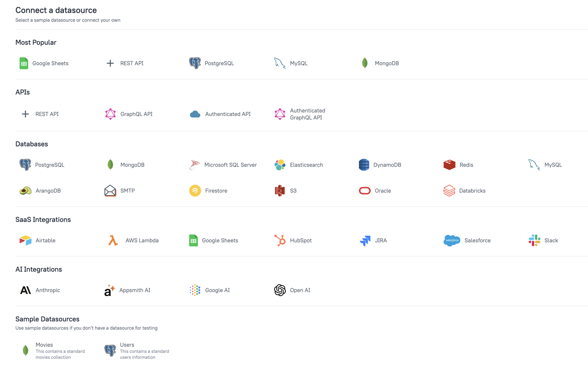Screen dimensions: 588x368
Task: Select MySQL dolphin icon under Databases
Action: [x=534, y=165]
